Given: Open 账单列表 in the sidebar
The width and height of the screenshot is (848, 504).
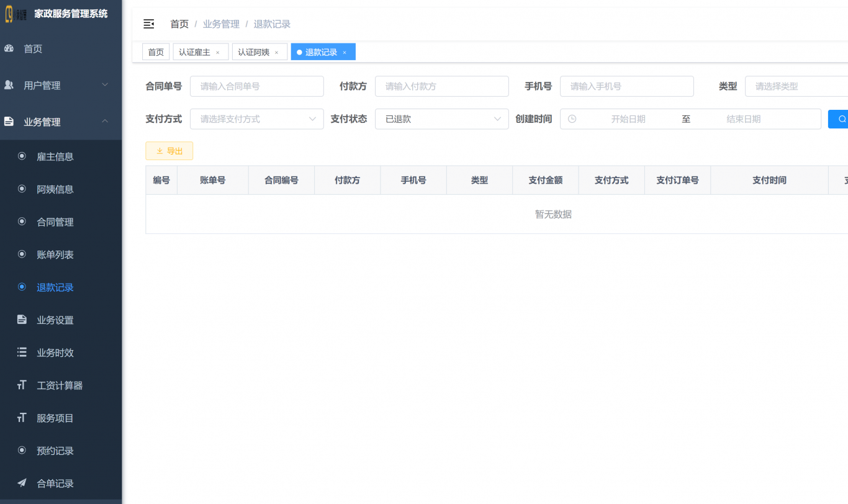Looking at the screenshot, I should pyautogui.click(x=61, y=254).
